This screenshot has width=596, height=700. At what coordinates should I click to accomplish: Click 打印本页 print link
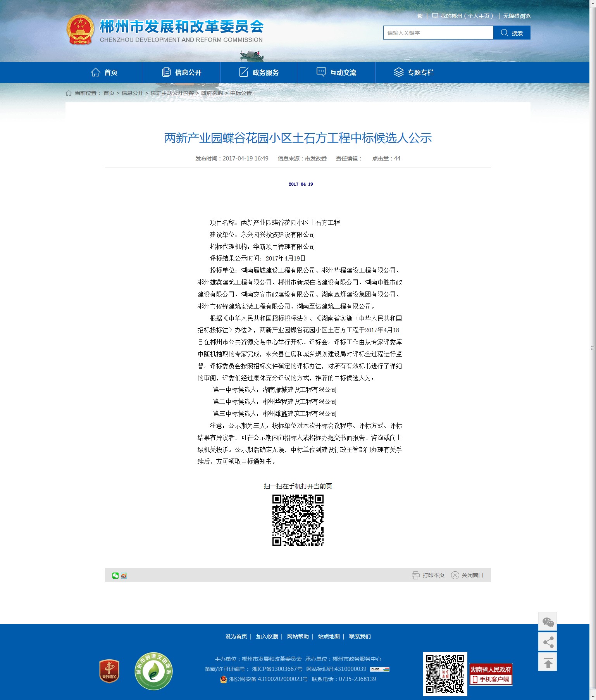pyautogui.click(x=433, y=575)
